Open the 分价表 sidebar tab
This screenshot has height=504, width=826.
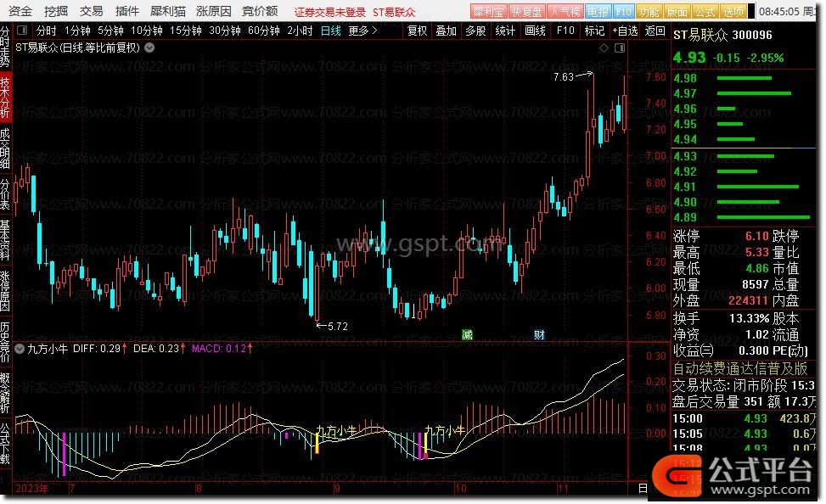coord(5,193)
